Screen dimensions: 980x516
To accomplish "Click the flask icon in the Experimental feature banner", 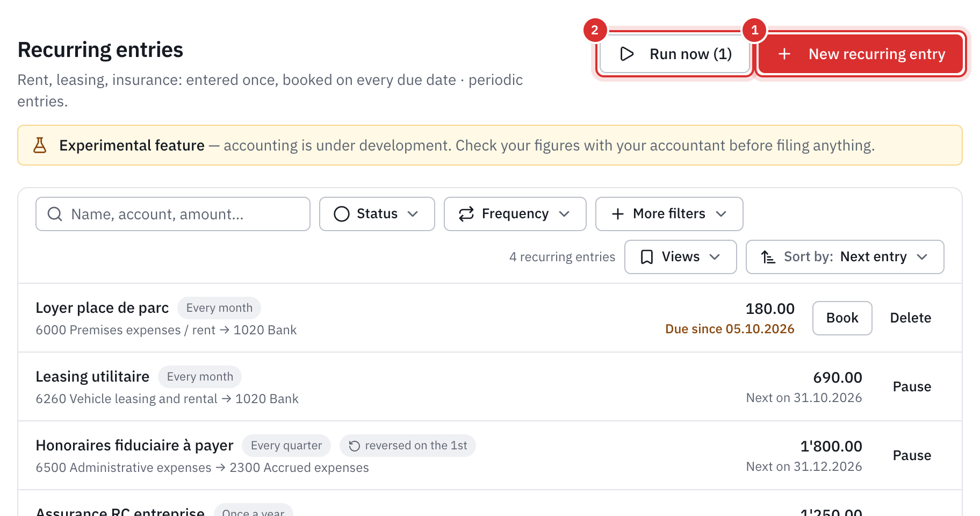I will click(x=40, y=145).
